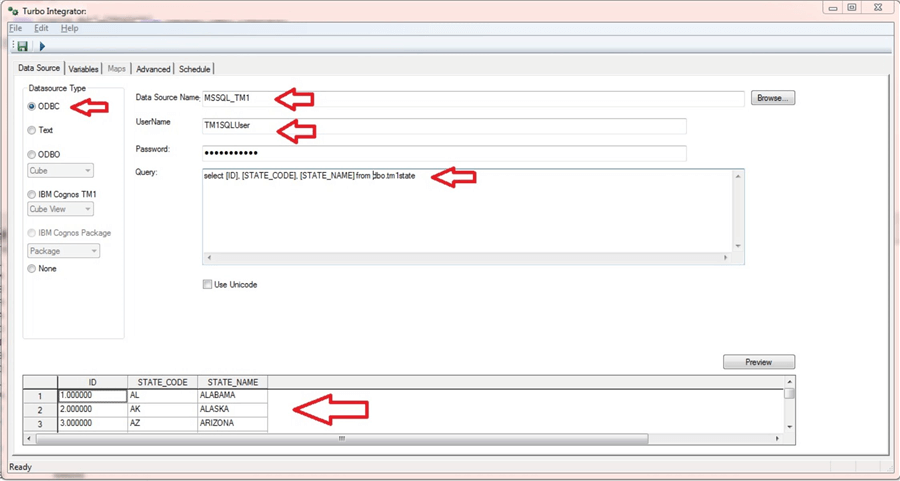Screen dimensions: 900x481
Task: Click the query box horizontal scrollbar left arrow
Action: tap(209, 258)
